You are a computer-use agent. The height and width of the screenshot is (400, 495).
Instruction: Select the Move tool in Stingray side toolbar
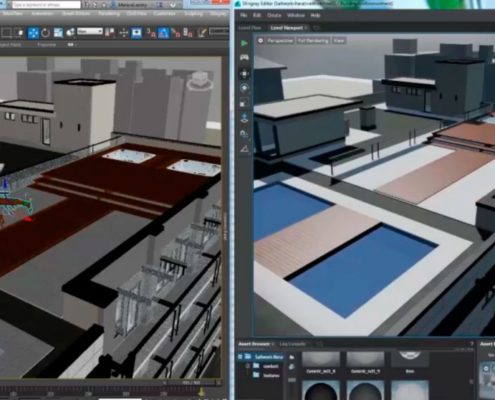244,74
